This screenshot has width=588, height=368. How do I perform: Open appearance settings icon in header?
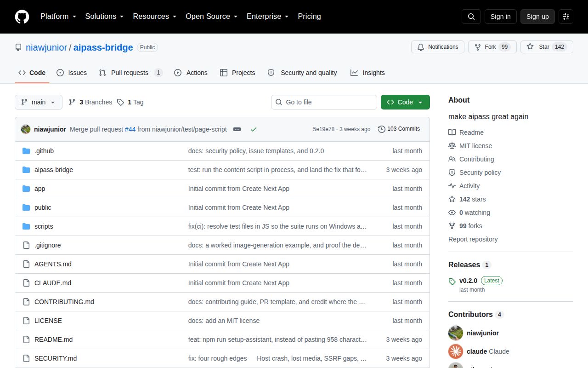pyautogui.click(x=566, y=17)
